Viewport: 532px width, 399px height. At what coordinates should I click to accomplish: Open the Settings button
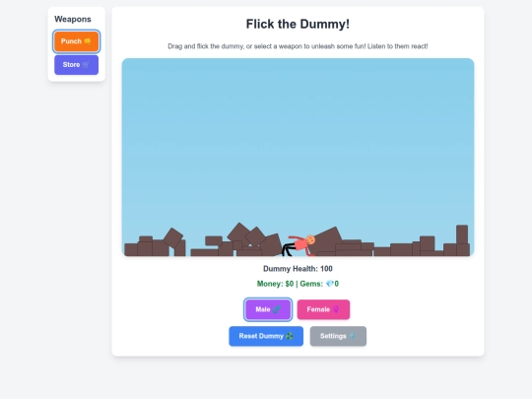coord(338,336)
